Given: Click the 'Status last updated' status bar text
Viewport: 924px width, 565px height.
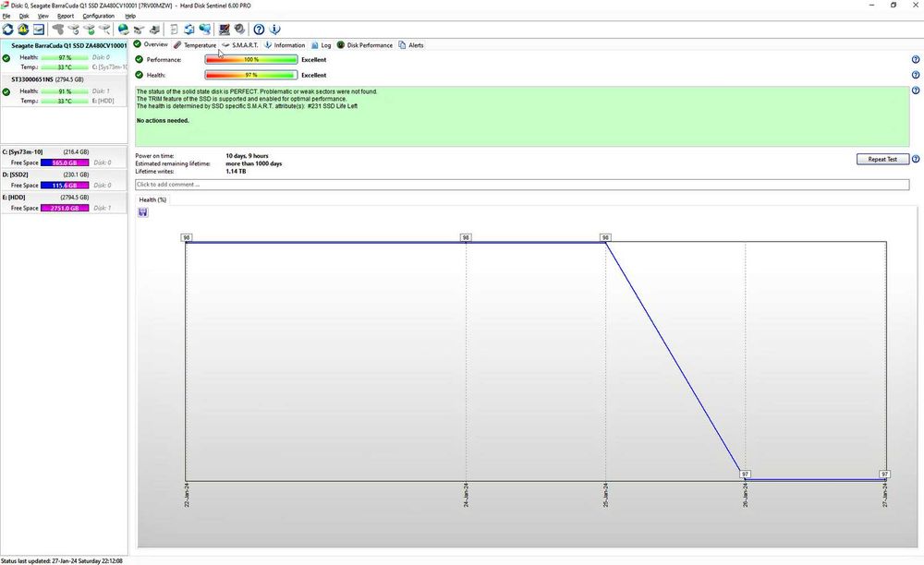Looking at the screenshot, I should (x=62, y=561).
